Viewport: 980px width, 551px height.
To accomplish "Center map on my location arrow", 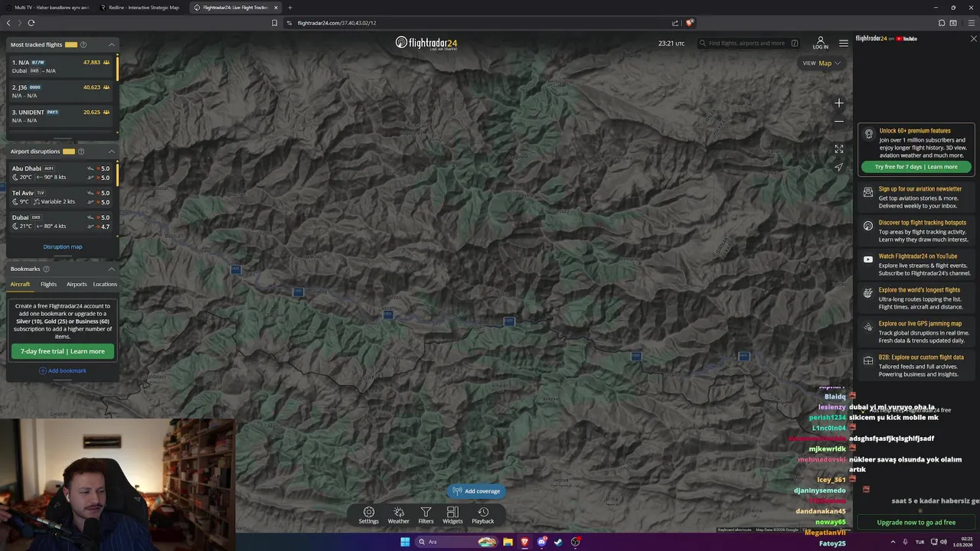I will coord(839,167).
